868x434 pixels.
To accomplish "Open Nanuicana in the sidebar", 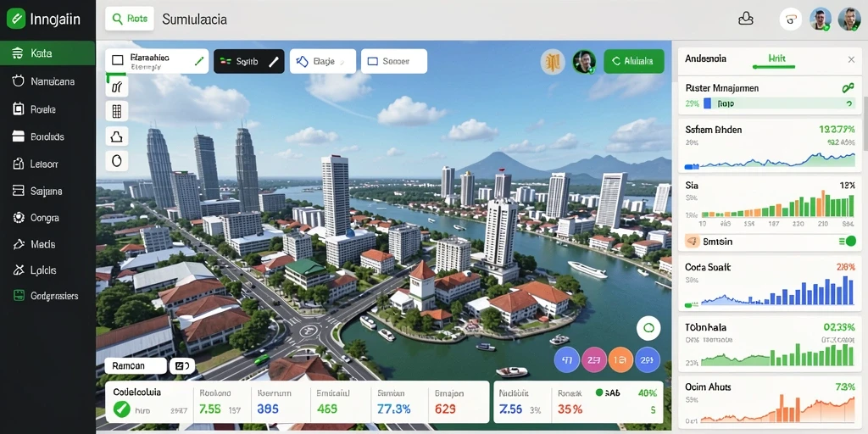I will pyautogui.click(x=47, y=81).
